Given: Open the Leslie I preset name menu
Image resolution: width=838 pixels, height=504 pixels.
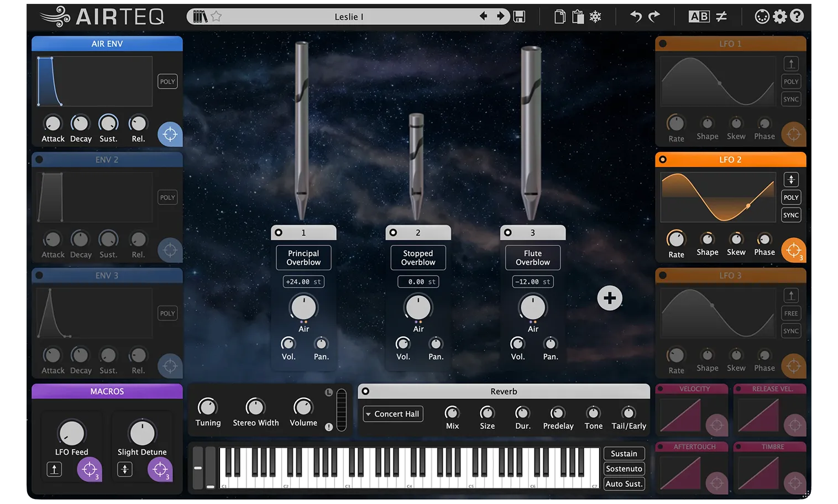Looking at the screenshot, I should pyautogui.click(x=349, y=17).
